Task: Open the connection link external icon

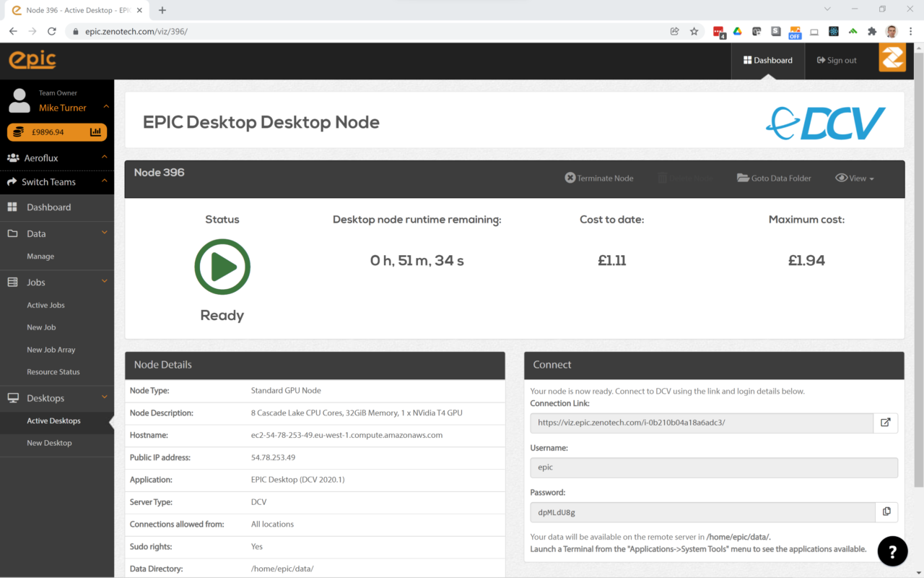Action: click(886, 423)
